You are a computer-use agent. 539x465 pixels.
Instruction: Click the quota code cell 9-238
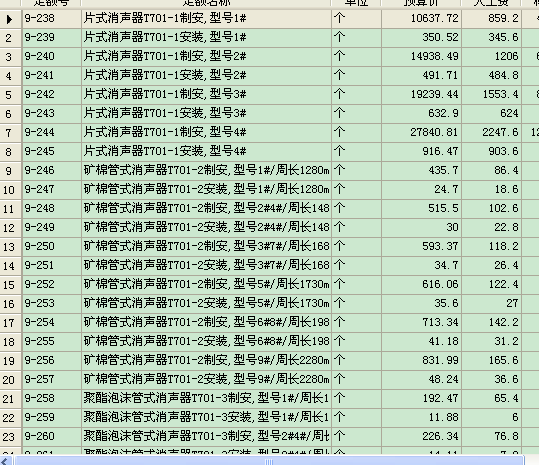coord(52,19)
